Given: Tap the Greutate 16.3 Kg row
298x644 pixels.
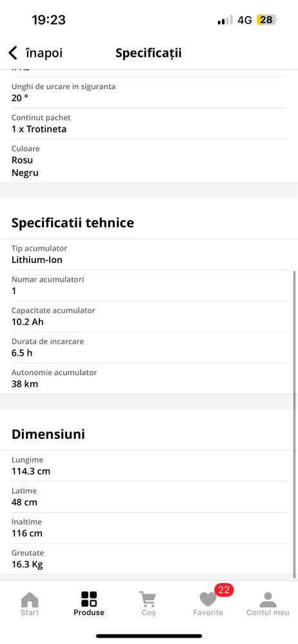Looking at the screenshot, I should coord(149,559).
